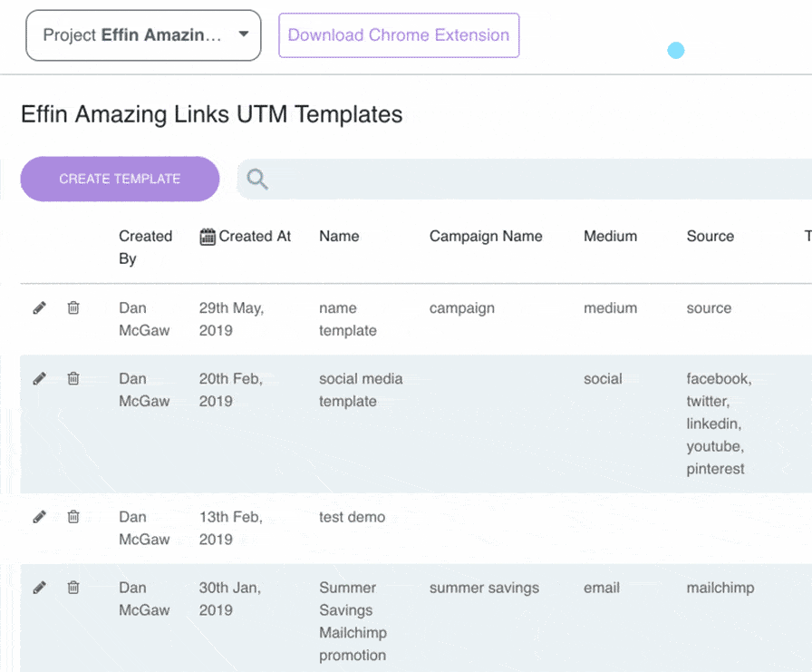Open the Project Effin Amazing dropdown
This screenshot has width=812, height=672.
point(142,34)
